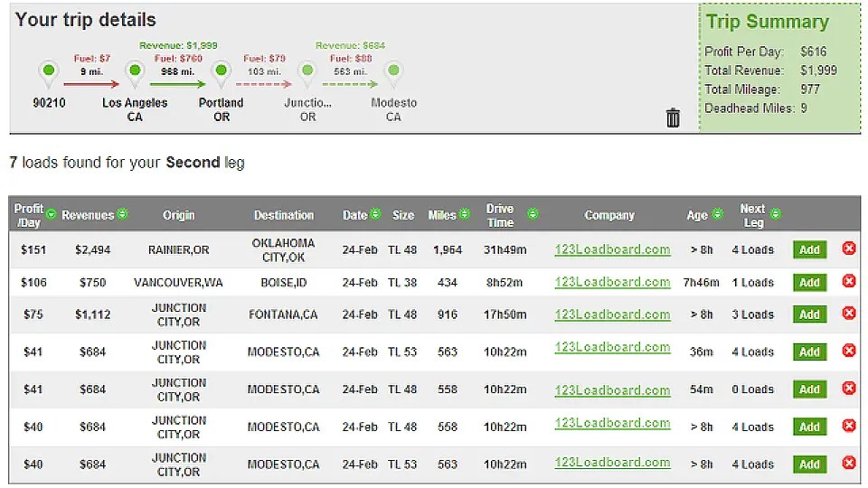Click the dashed 563 mi. leg arrow
Screen dimensions: 868x488
[x=351, y=84]
